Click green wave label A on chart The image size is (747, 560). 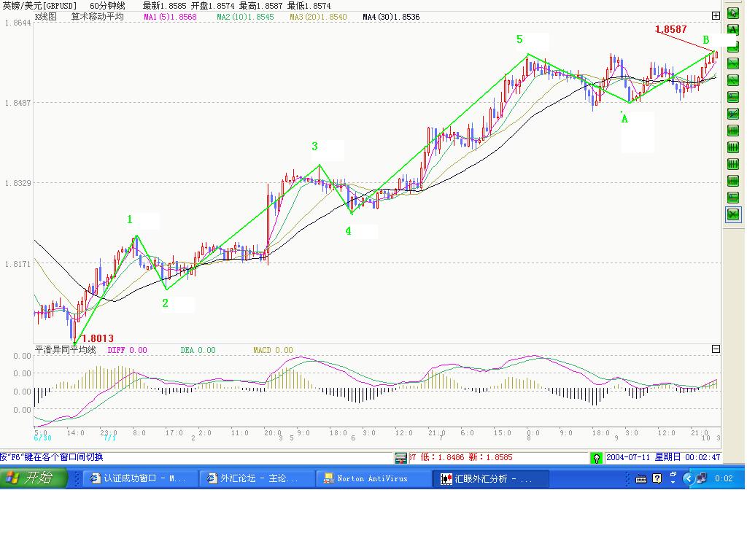click(x=624, y=119)
